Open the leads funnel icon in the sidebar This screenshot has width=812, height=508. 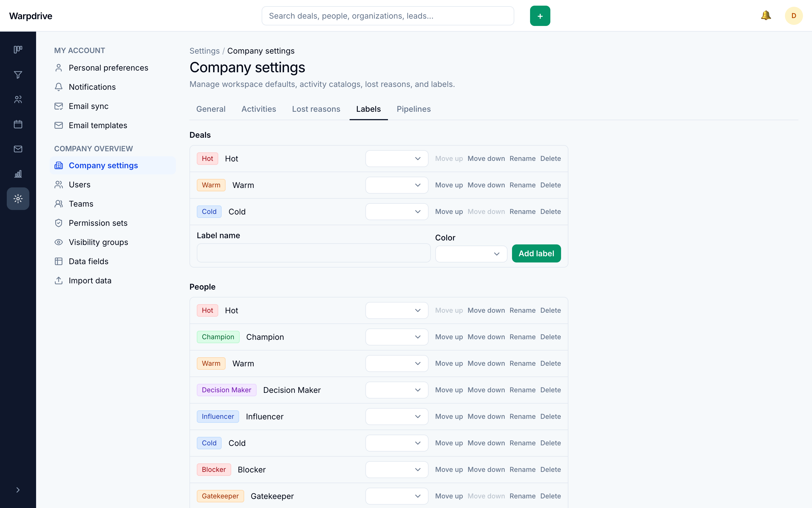18,75
